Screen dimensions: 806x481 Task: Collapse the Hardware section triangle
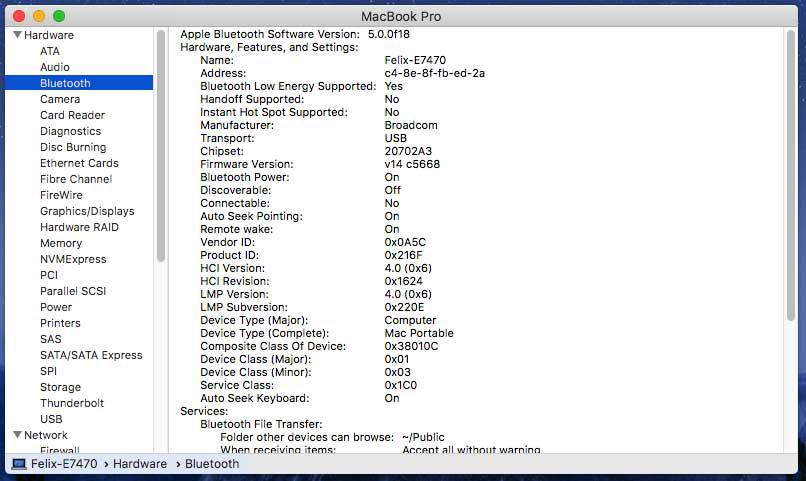pos(17,35)
